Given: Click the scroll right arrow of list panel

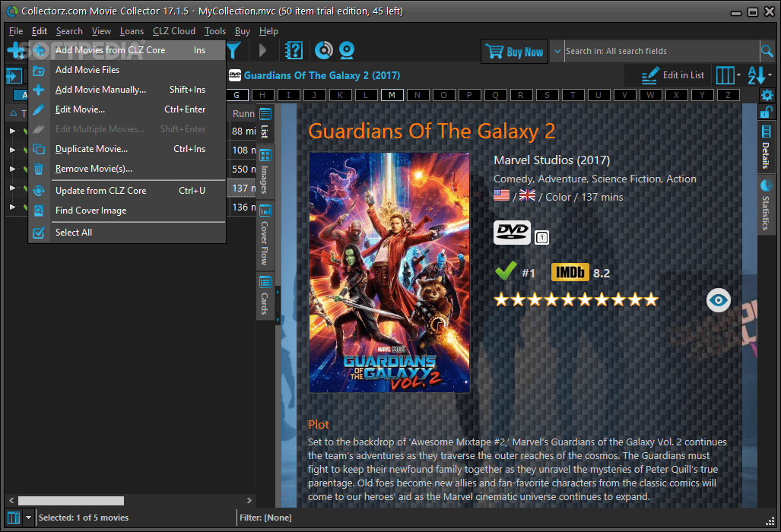Looking at the screenshot, I should (249, 501).
